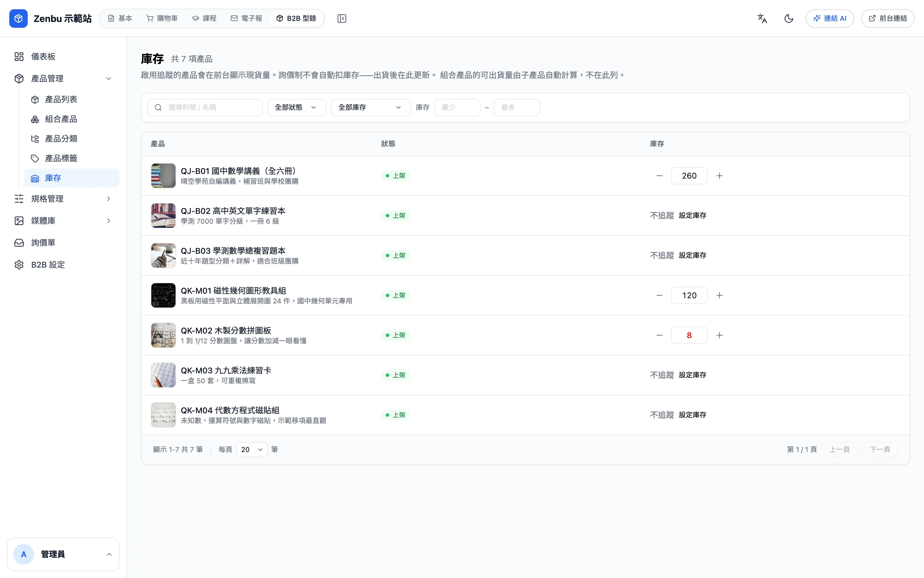This screenshot has height=578, width=924.
Task: Click 設定庫存 for QJ-B03 學測數學總複習題本
Action: pos(693,255)
